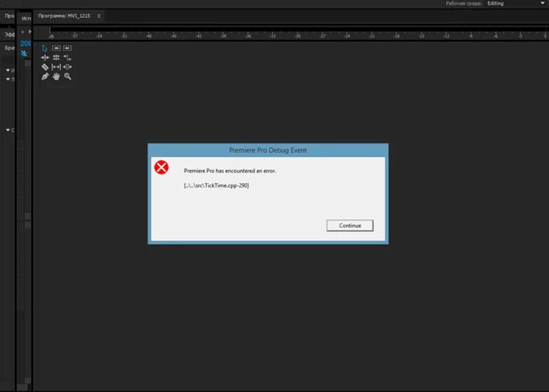Select the Rate Stretch tool
549x392 pixels.
pyautogui.click(x=67, y=58)
